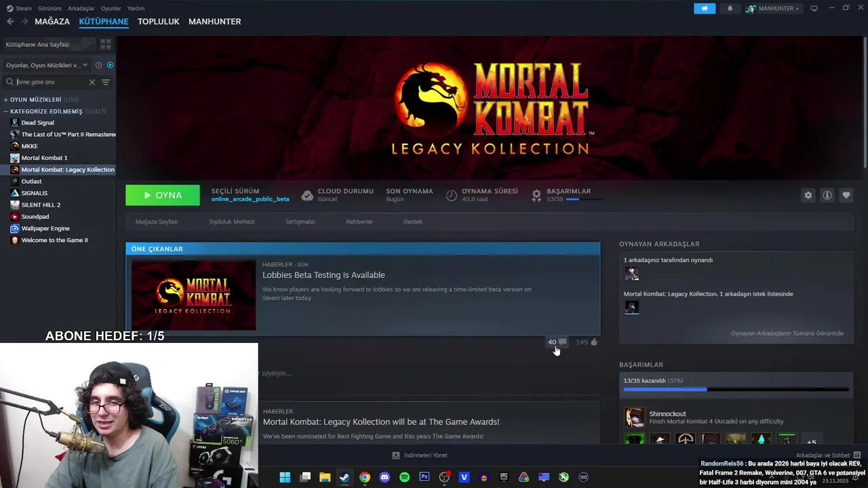
Task: Open MANHUNTER profile tab
Action: (x=214, y=22)
